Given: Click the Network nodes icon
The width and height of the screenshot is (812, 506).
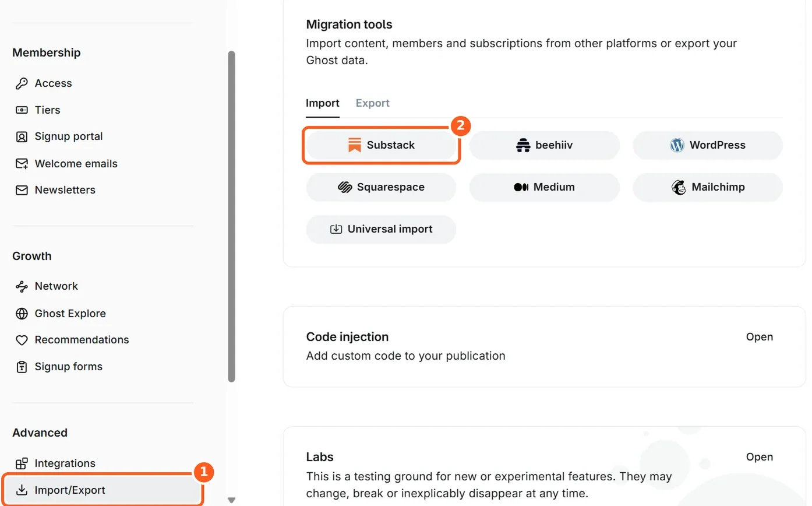Looking at the screenshot, I should click(x=22, y=286).
